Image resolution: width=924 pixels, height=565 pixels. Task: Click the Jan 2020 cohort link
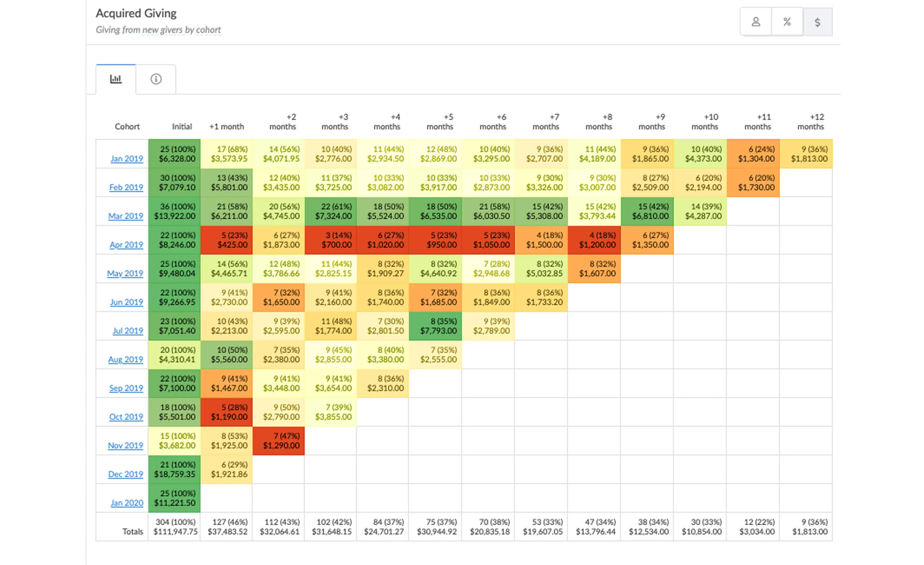pyautogui.click(x=127, y=503)
